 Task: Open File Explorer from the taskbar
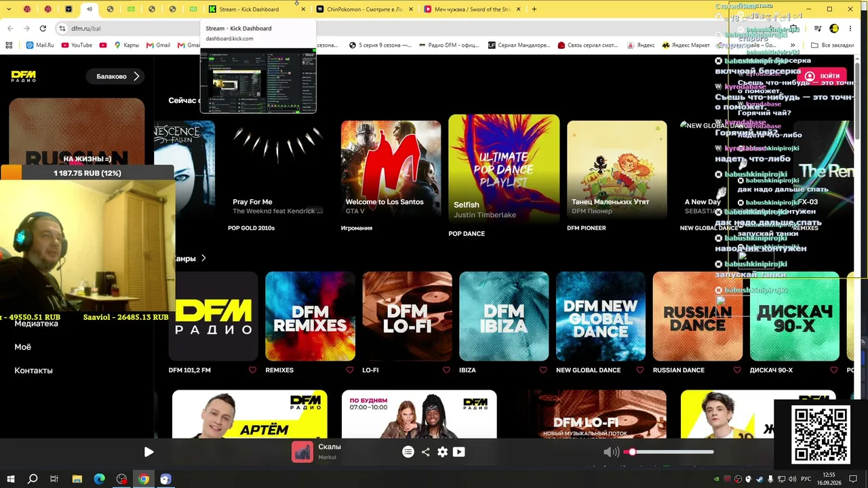click(x=77, y=479)
